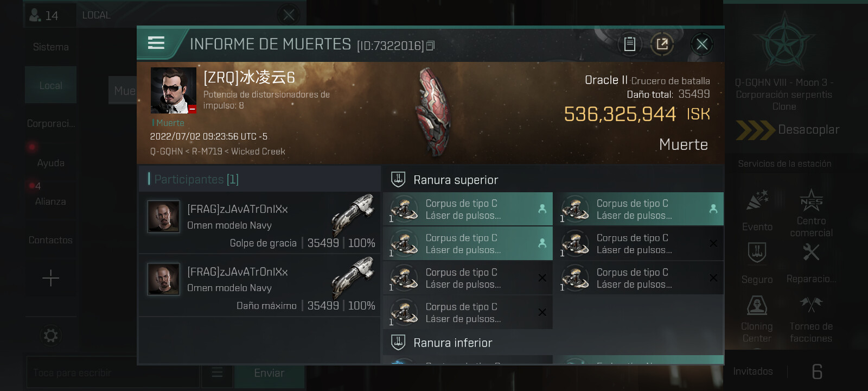Copy kill report to clipboard icon

(x=629, y=44)
